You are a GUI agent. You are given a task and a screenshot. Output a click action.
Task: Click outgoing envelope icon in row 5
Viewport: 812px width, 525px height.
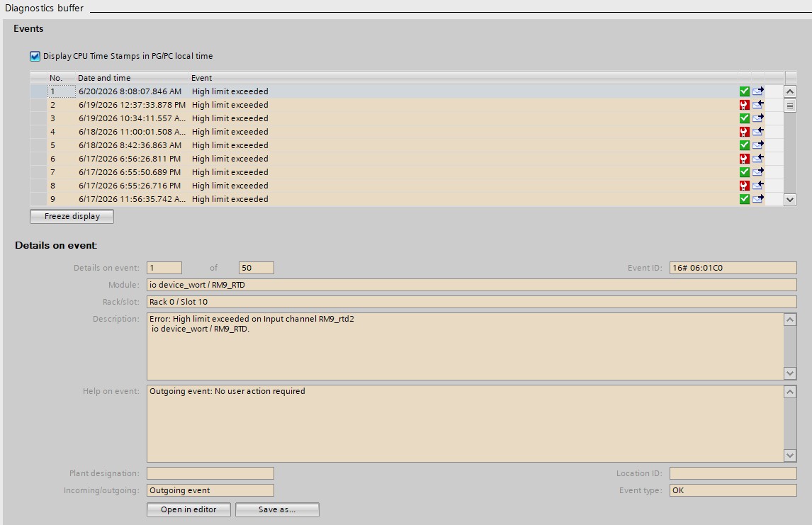pyautogui.click(x=758, y=145)
